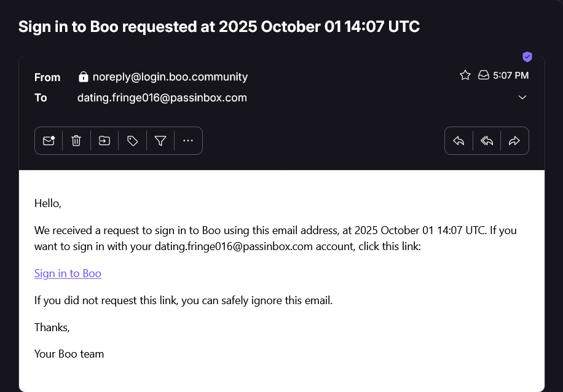
Task: Open the move to folder option
Action: [104, 141]
